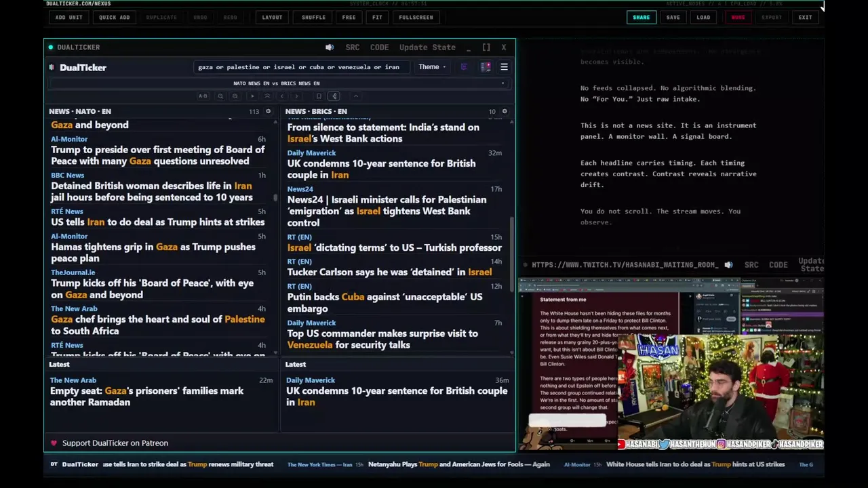This screenshot has height=488, width=868.
Task: Mute the Twitch unit speaker icon
Action: click(x=728, y=265)
